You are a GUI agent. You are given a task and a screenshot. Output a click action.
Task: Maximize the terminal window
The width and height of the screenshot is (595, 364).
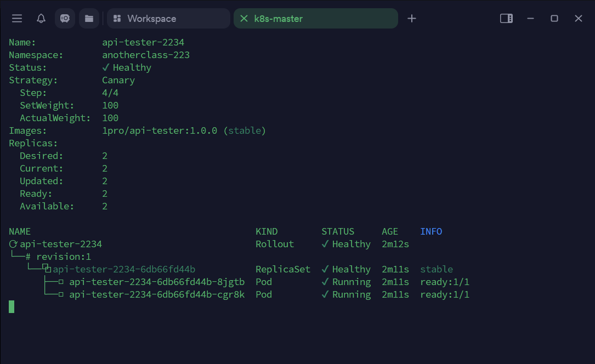point(554,19)
